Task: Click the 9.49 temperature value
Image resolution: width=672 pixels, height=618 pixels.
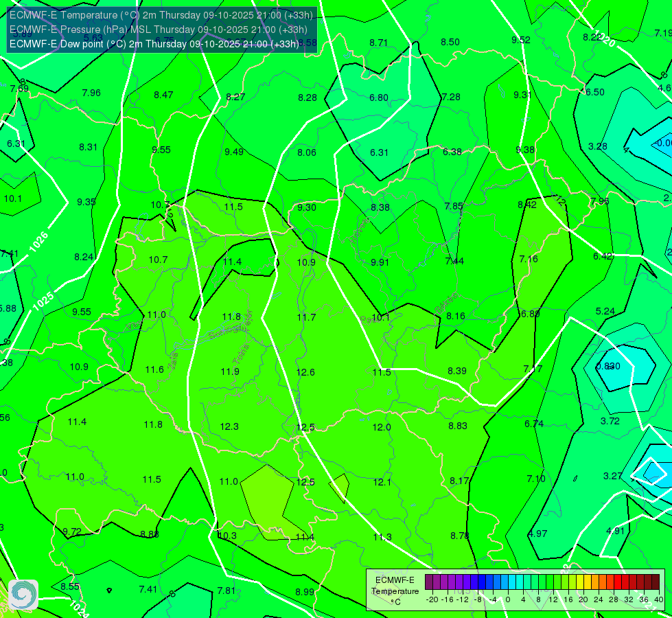Action: (234, 152)
